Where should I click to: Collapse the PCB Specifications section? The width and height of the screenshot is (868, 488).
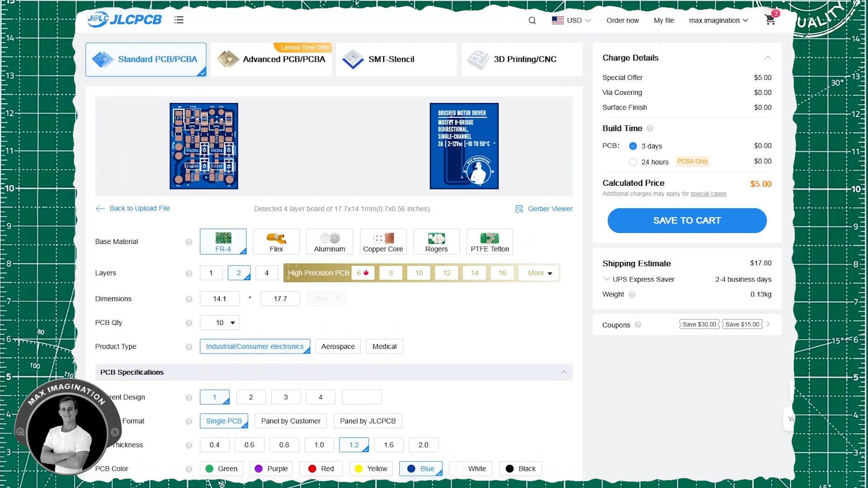pos(564,372)
